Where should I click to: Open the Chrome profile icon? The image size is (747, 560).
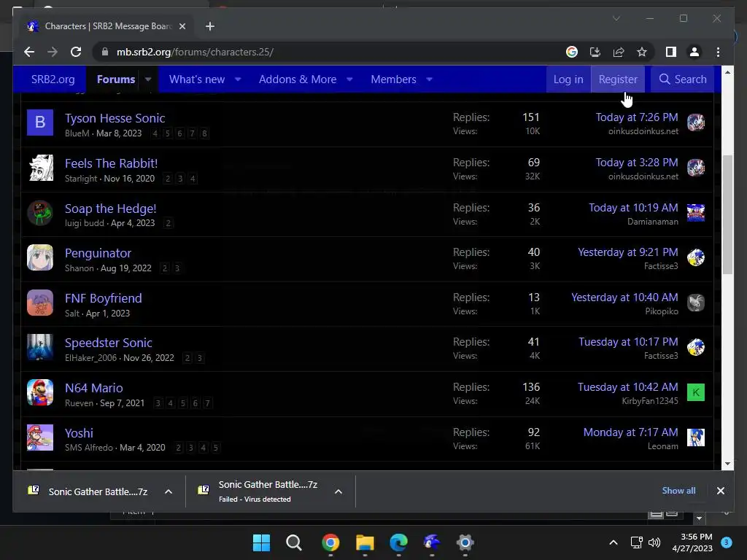(694, 52)
